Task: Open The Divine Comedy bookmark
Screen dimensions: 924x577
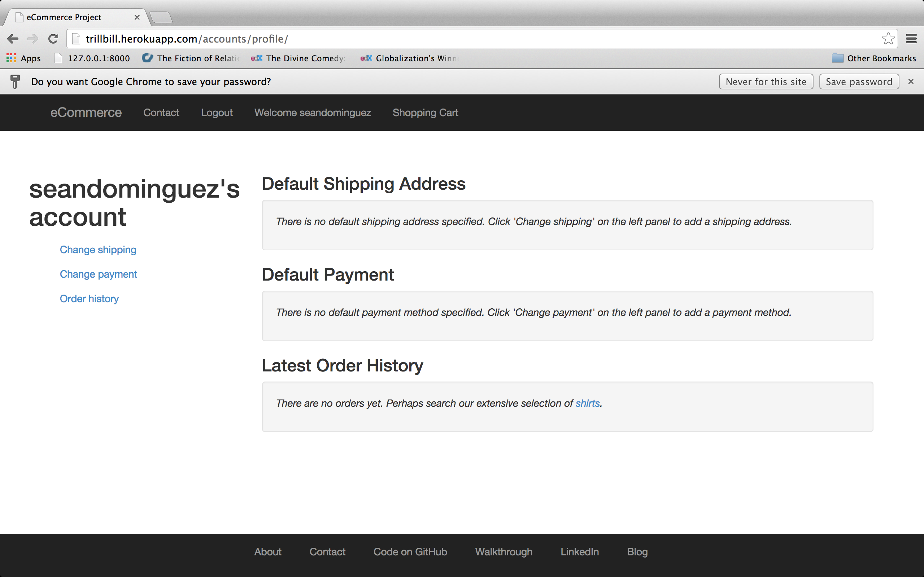Action: [299, 58]
